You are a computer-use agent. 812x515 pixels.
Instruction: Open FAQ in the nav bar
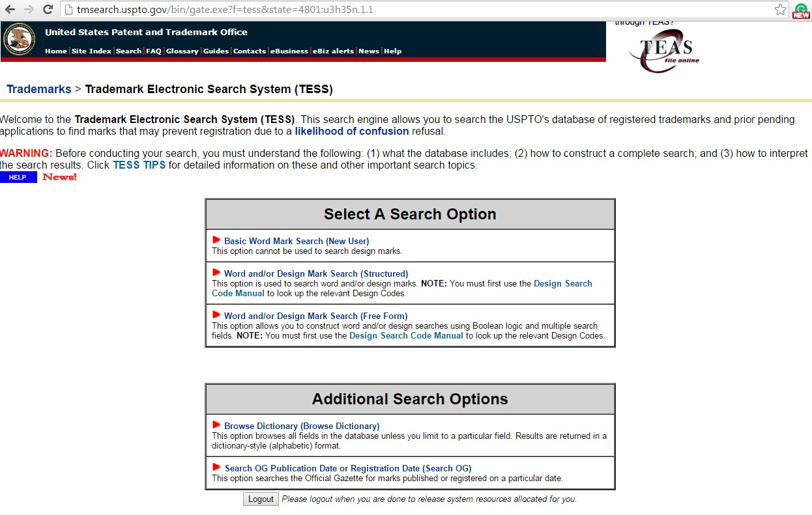[153, 51]
